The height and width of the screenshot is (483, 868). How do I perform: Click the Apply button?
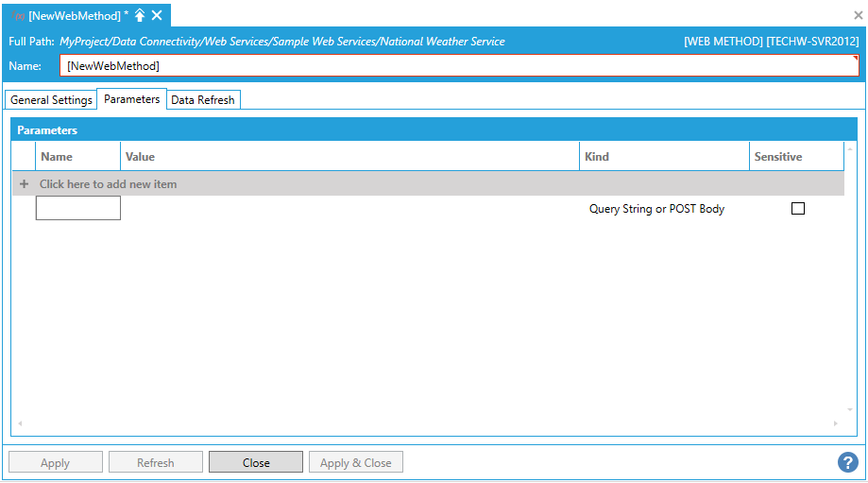coord(56,462)
